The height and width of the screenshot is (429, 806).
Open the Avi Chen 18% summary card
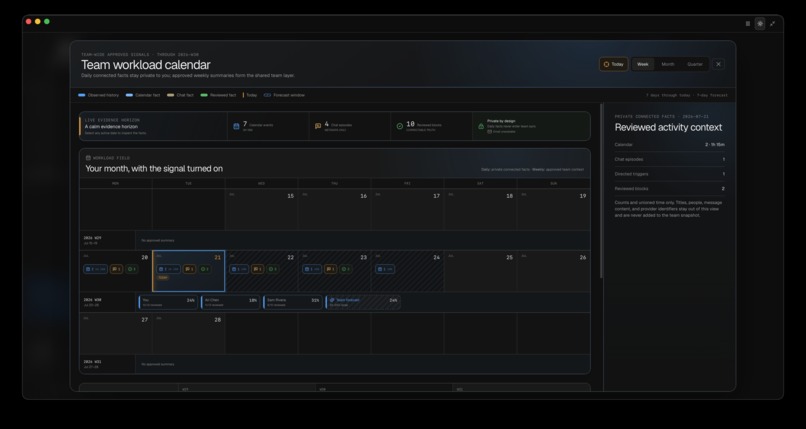pos(231,302)
